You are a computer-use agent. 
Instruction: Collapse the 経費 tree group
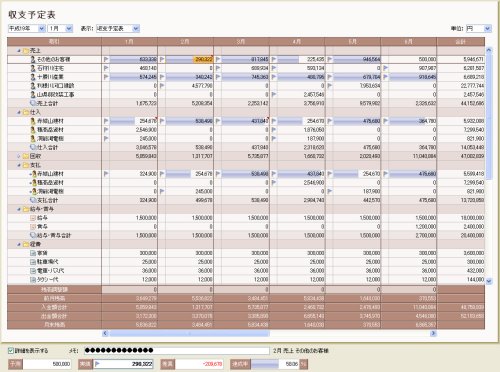click(x=19, y=244)
